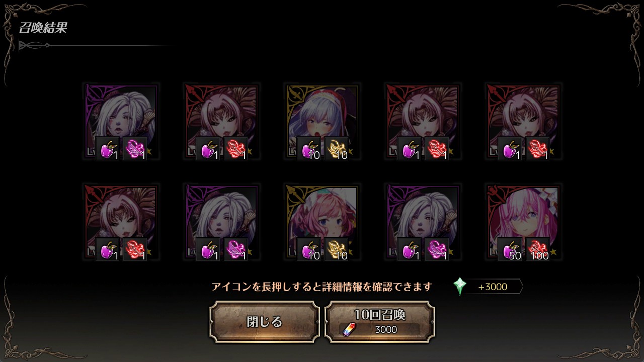
Task: Close the summon results with 閉じる
Action: point(265,322)
